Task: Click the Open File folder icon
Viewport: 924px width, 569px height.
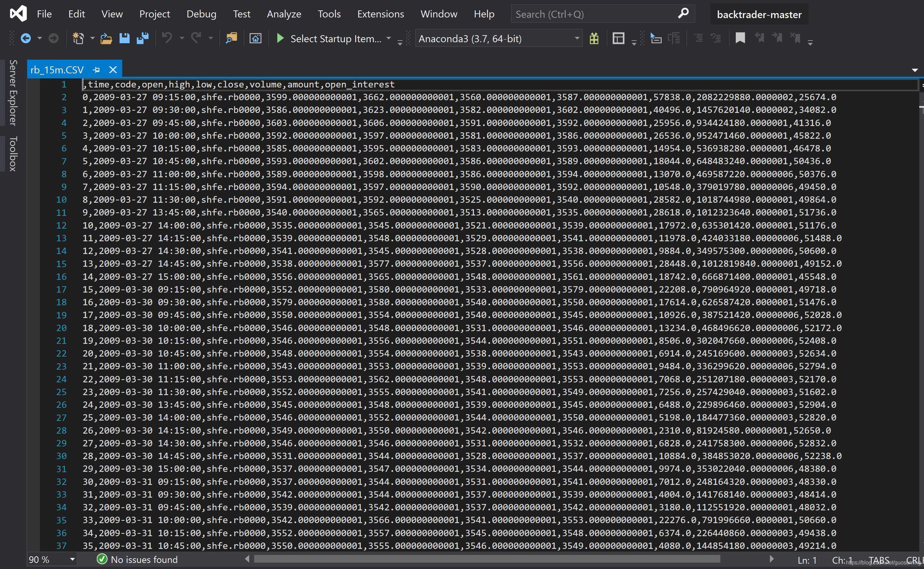Action: click(x=106, y=39)
